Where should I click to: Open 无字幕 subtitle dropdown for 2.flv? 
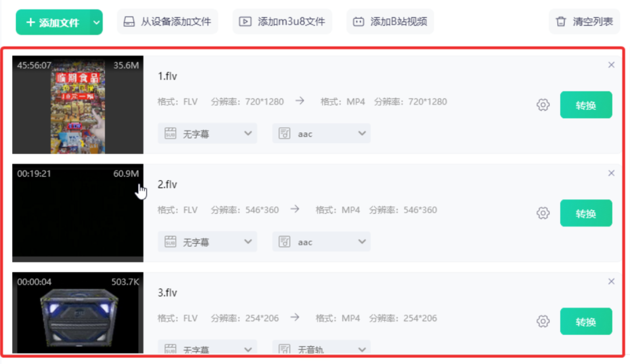(x=207, y=242)
